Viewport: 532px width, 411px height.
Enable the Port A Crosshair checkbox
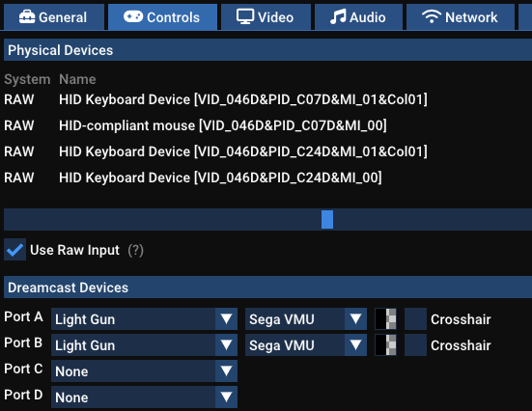[415, 319]
